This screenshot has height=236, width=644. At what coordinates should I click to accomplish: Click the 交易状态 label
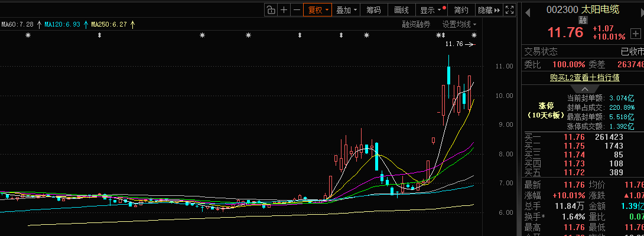coord(541,52)
